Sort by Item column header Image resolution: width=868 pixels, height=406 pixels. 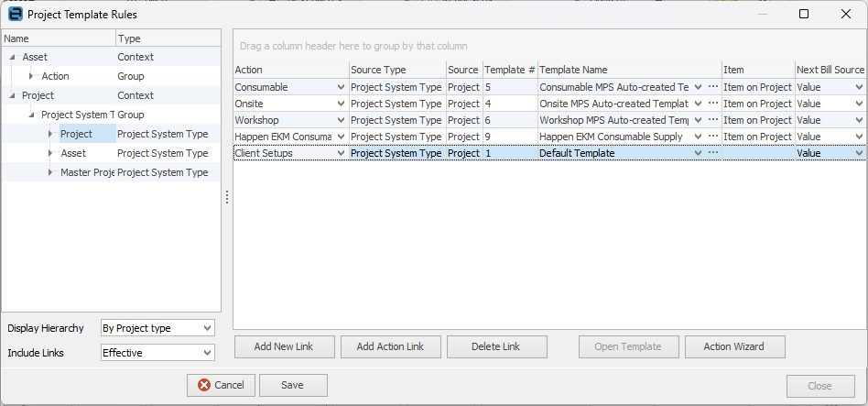point(758,70)
